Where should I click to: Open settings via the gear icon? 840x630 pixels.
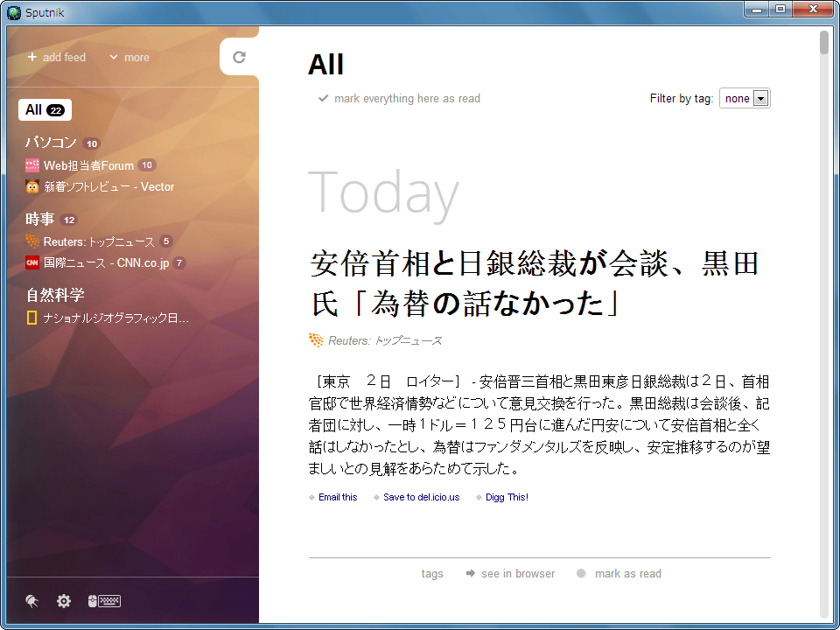(64, 601)
